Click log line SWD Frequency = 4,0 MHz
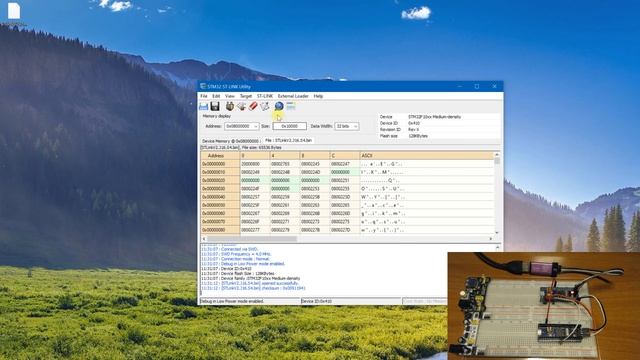640x360 pixels. coord(236,254)
